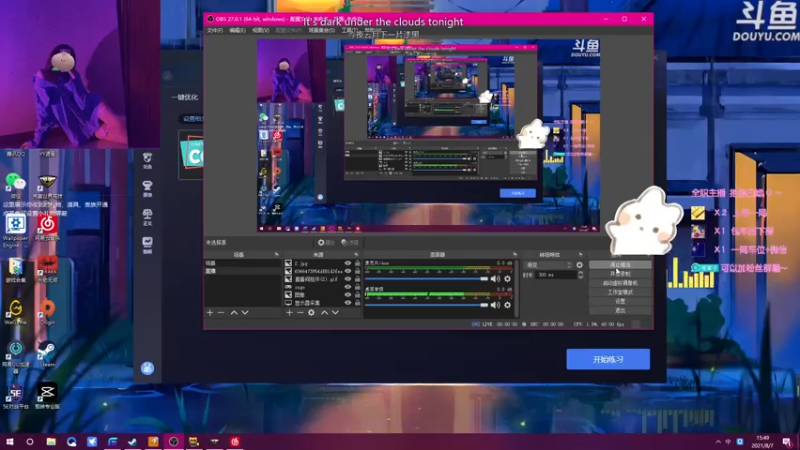Click the 场景 dock header popout icon
Viewport: 800px width, 450px height.
point(277,254)
